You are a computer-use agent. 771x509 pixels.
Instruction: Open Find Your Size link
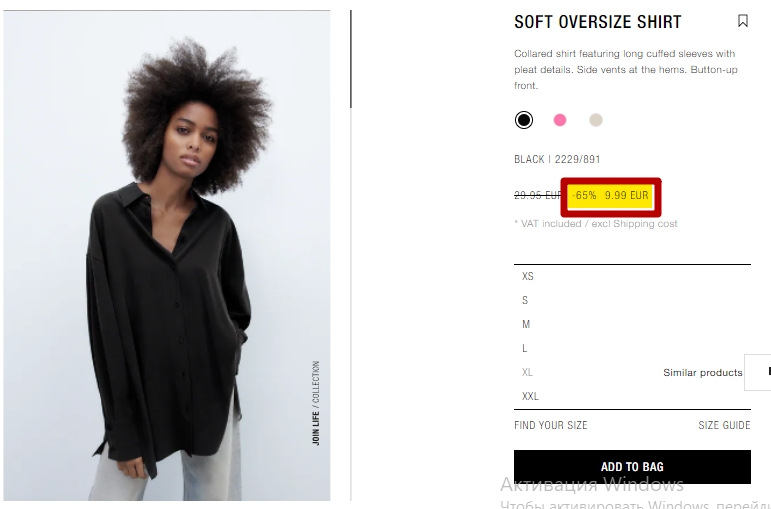pos(551,425)
